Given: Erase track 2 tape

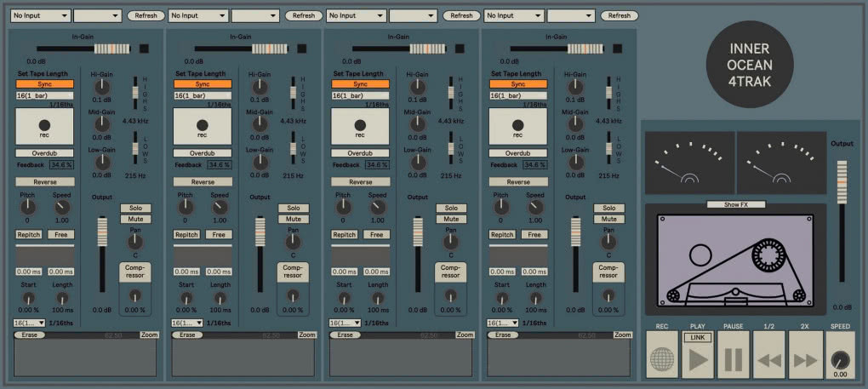Looking at the screenshot, I should pyautogui.click(x=187, y=335).
